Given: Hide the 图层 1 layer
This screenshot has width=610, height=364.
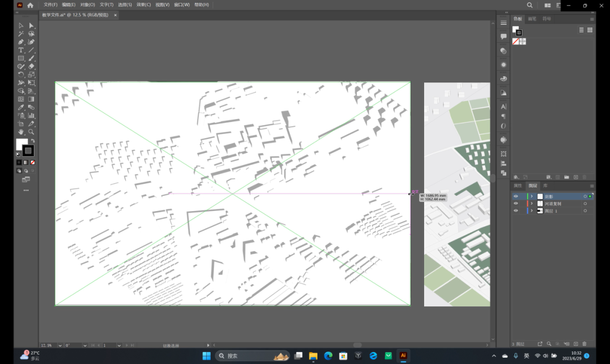Looking at the screenshot, I should point(516,210).
